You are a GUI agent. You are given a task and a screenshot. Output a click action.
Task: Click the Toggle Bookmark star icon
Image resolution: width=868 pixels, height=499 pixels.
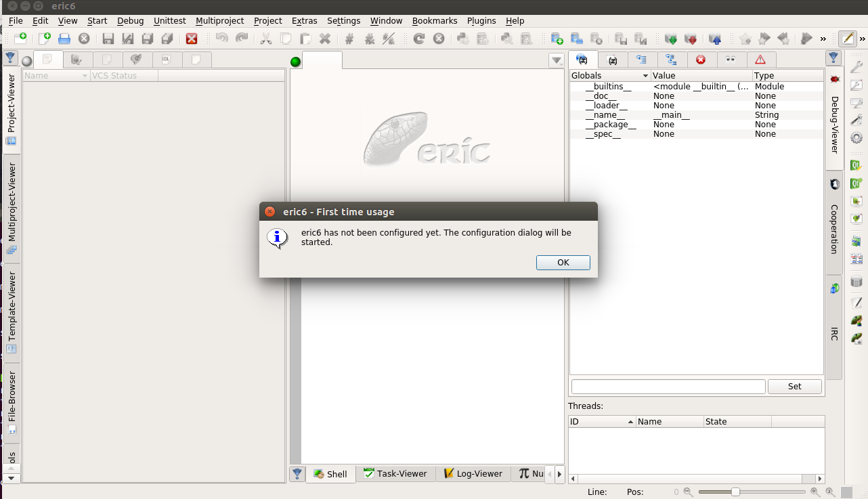tap(745, 39)
